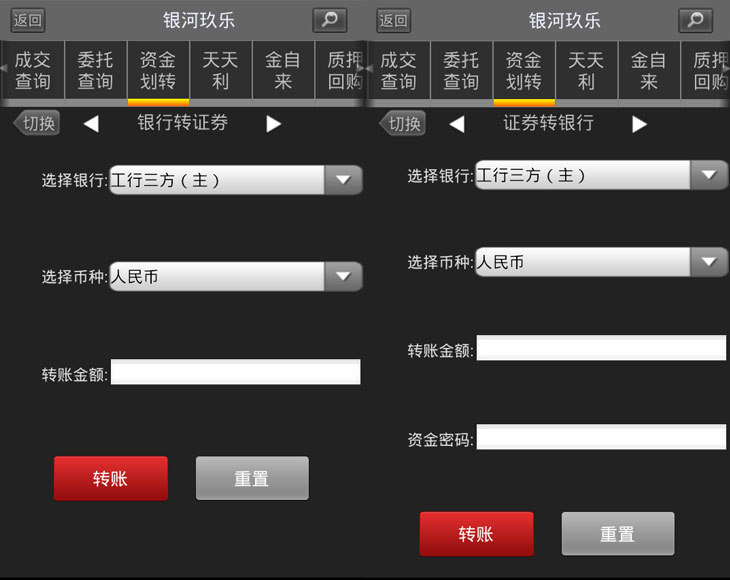Tap 重置 button on 证券转银行 screen
This screenshot has height=580, width=730.
[x=618, y=534]
